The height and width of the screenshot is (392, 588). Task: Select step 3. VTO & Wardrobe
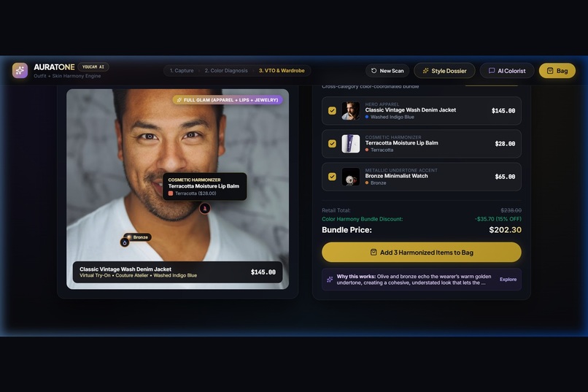[282, 71]
